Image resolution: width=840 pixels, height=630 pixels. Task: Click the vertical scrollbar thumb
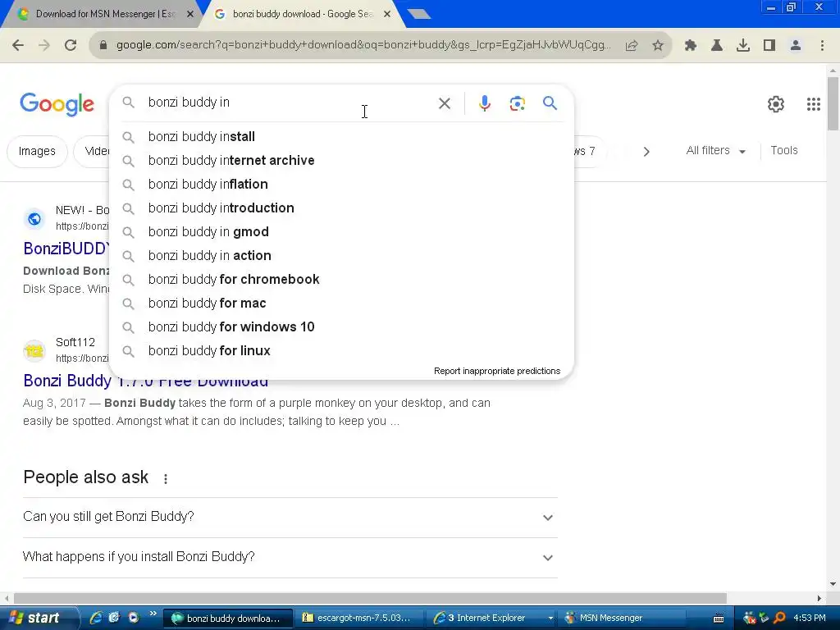833,103
